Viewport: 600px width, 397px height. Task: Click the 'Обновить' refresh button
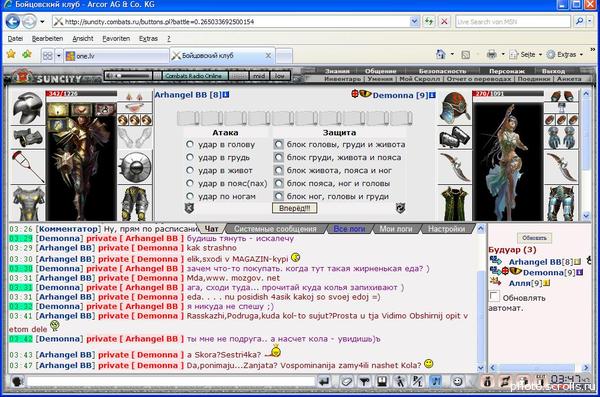point(534,238)
